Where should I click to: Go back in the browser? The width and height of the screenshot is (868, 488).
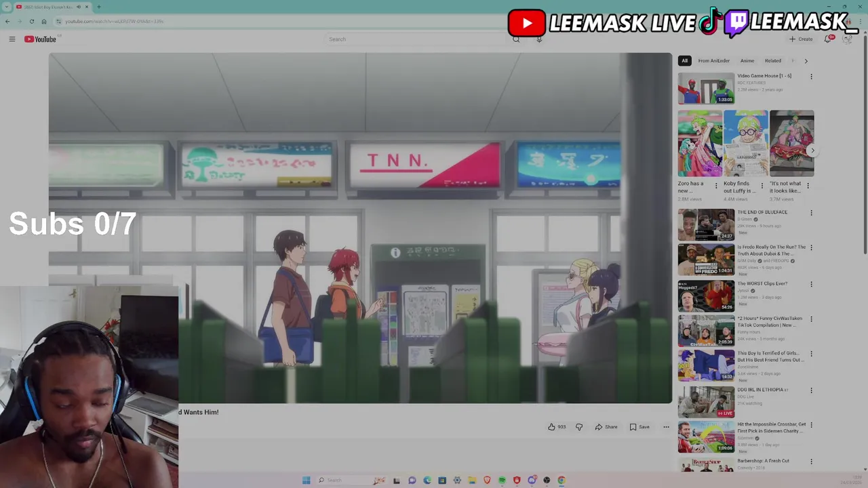(7, 21)
